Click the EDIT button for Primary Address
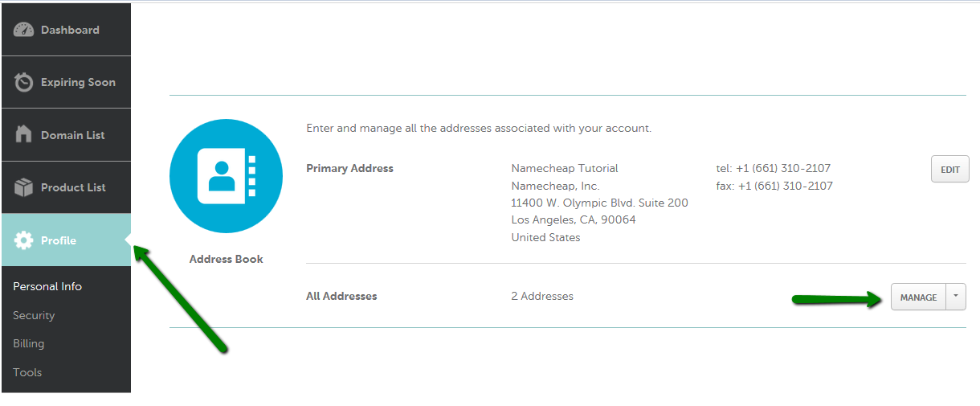 point(950,170)
